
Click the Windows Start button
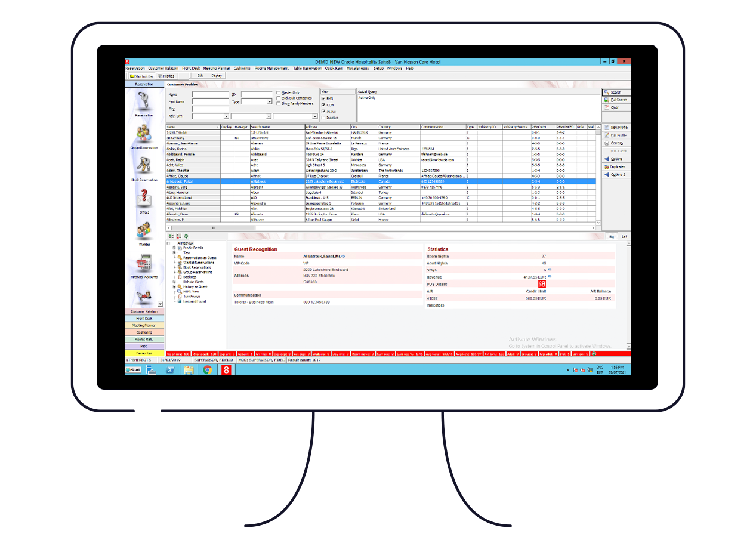(133, 370)
